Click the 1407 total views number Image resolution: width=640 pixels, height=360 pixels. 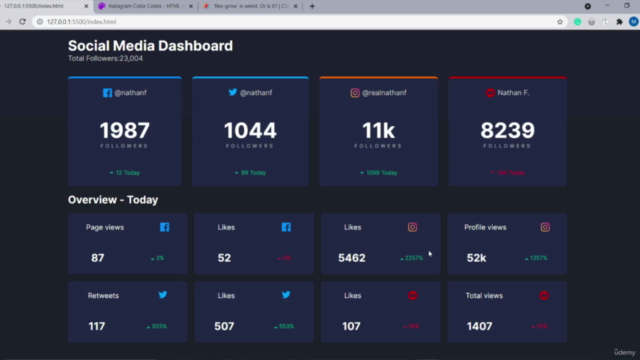pos(480,326)
